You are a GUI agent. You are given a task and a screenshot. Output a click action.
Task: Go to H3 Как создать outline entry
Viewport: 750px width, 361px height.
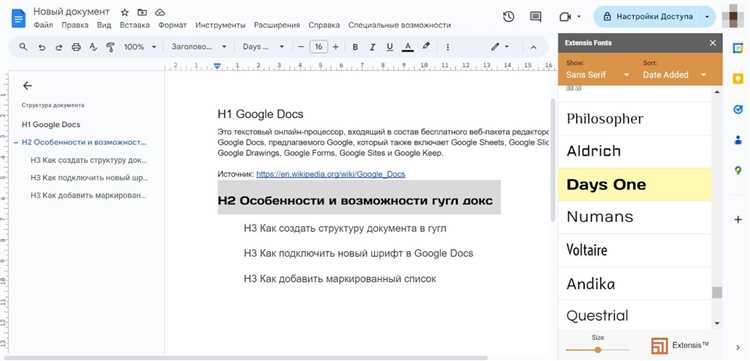click(88, 160)
